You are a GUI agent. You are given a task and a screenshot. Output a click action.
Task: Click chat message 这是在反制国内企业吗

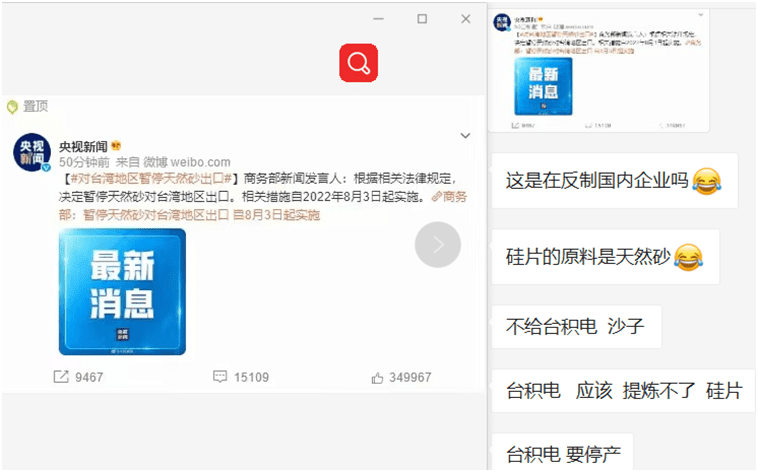click(x=614, y=181)
